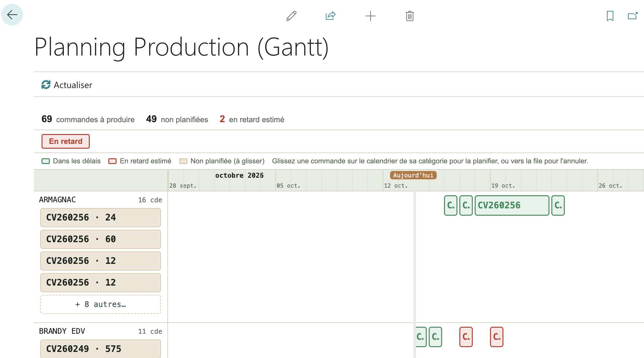Viewport: 644px width, 358px height.
Task: Click second red BRANDY EDV bar
Action: [x=497, y=337]
